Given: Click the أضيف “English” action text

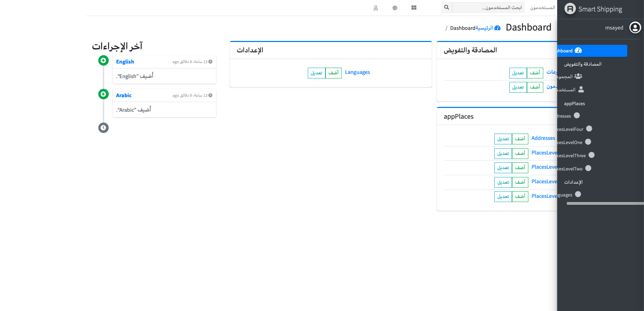Looking at the screenshot, I should pos(135,76).
